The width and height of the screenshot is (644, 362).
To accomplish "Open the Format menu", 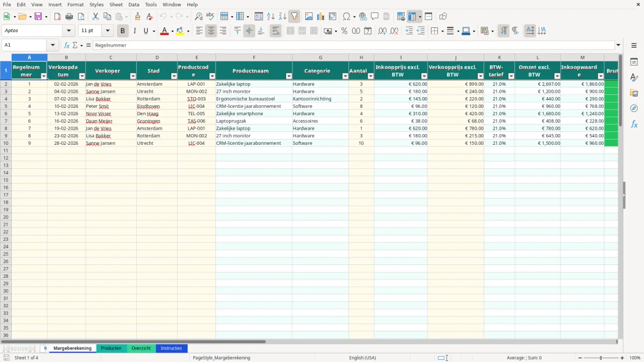I will (x=76, y=4).
